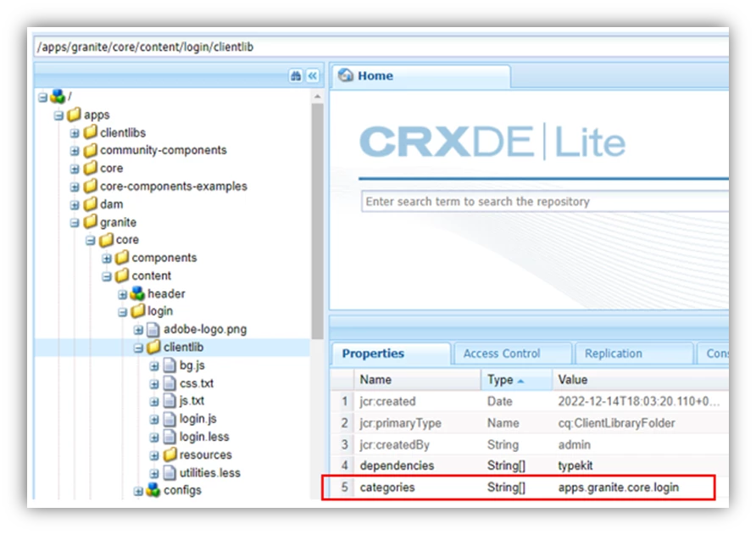756x535 pixels.
Task: Collapse the root node expander
Action: 43,98
